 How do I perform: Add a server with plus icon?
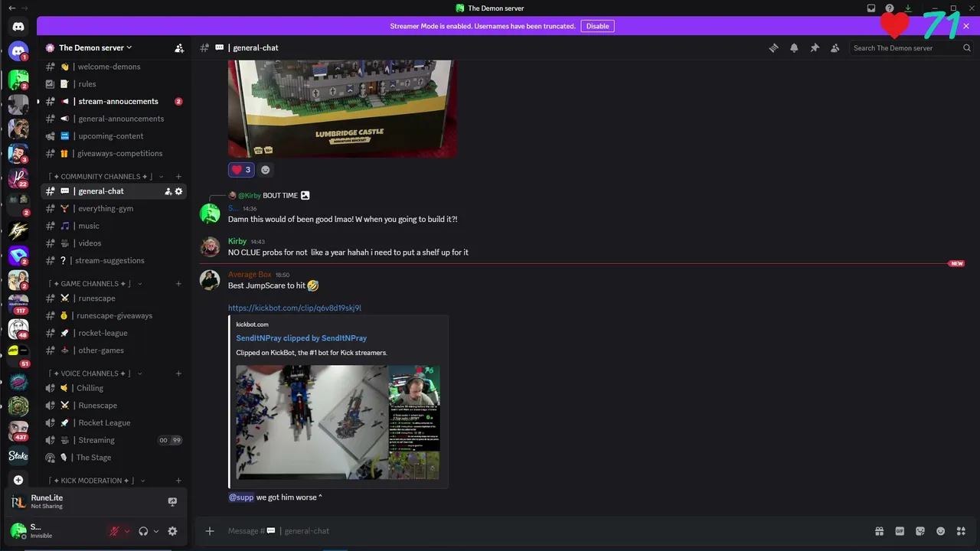(x=18, y=481)
